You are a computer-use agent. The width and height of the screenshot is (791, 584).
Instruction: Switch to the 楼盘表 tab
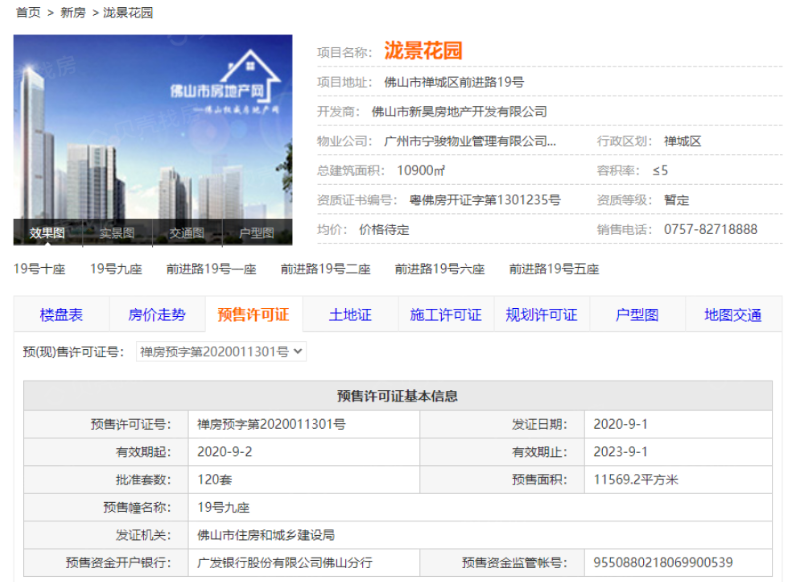(61, 315)
